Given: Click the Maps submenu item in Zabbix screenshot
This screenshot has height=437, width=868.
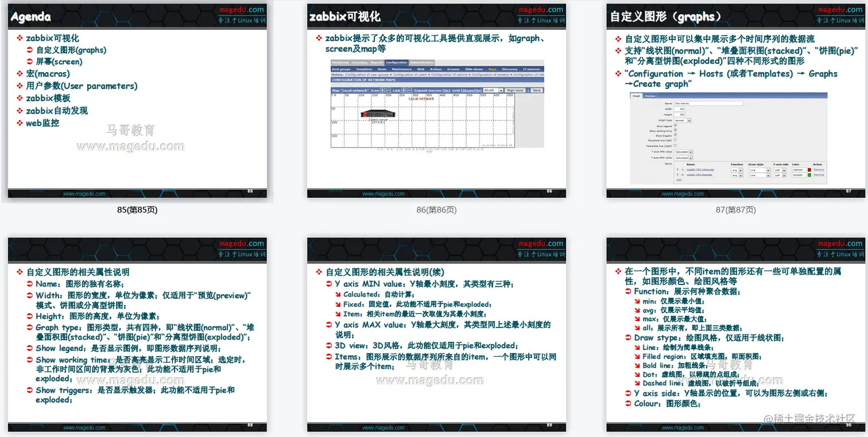Looking at the screenshot, I should 493,69.
